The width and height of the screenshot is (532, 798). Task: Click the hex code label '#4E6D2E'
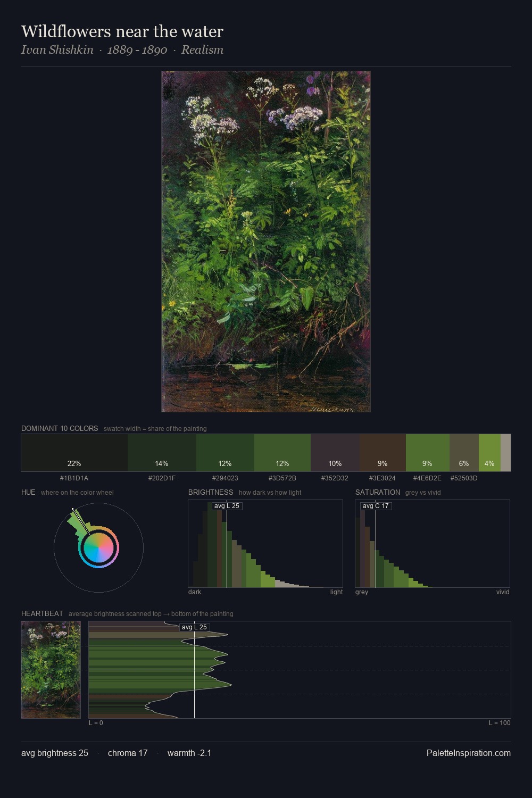pos(427,478)
